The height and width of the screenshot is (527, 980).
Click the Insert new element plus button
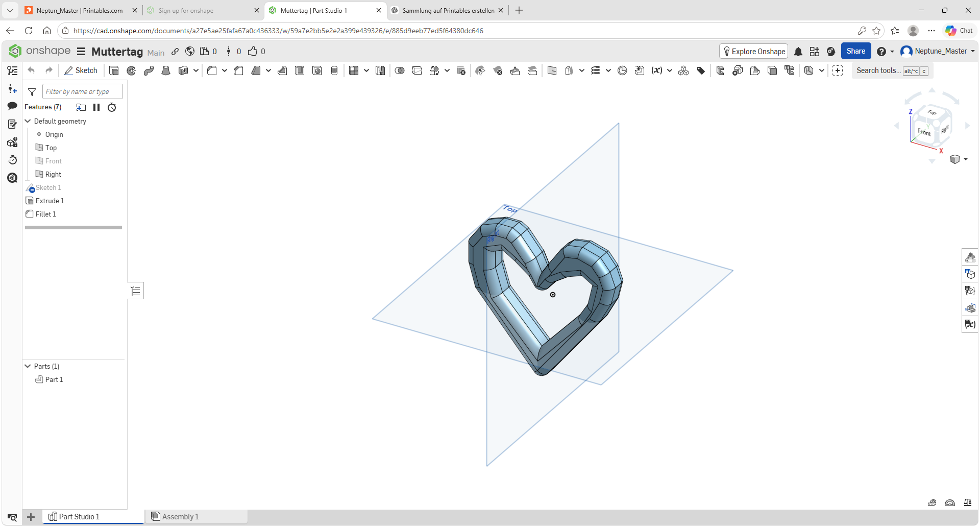click(x=31, y=517)
